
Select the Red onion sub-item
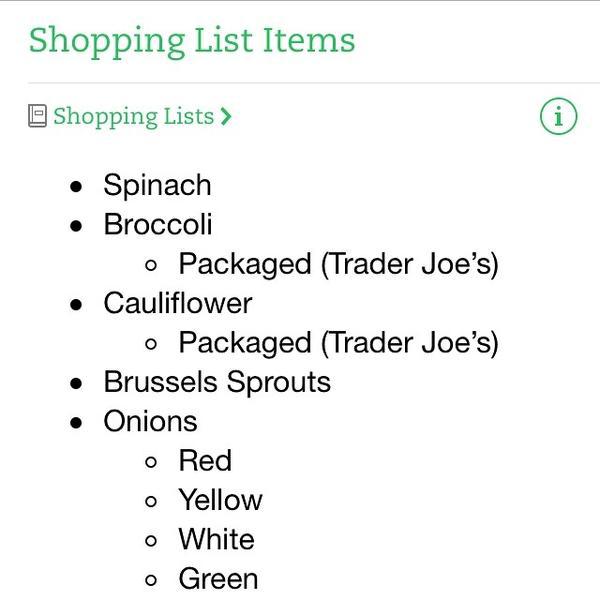click(x=205, y=461)
